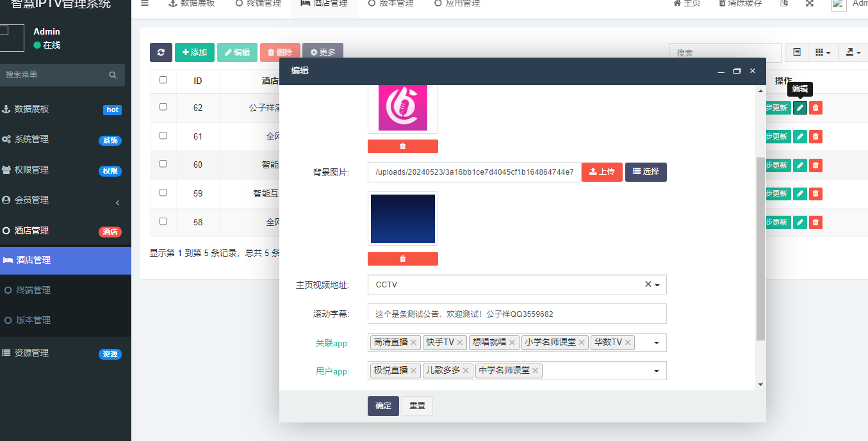Screen dimensions: 868x441
Task: Check the checkbox for hotel row ID 59
Action: coord(163,193)
